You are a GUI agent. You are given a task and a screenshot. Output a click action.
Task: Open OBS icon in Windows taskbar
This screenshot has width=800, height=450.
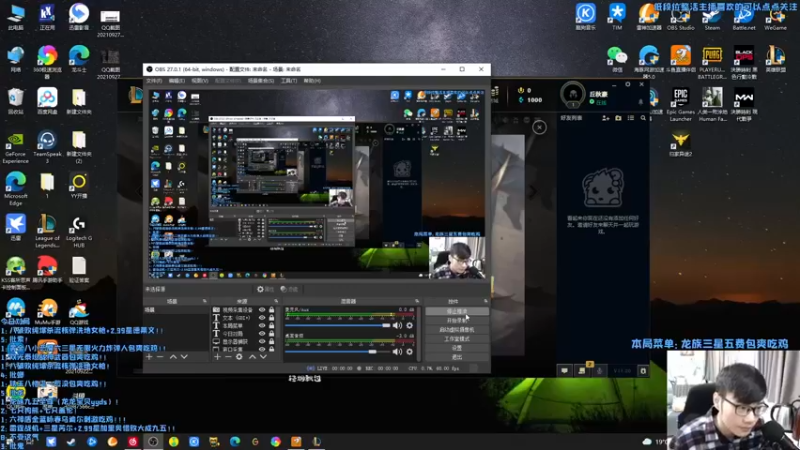click(153, 442)
